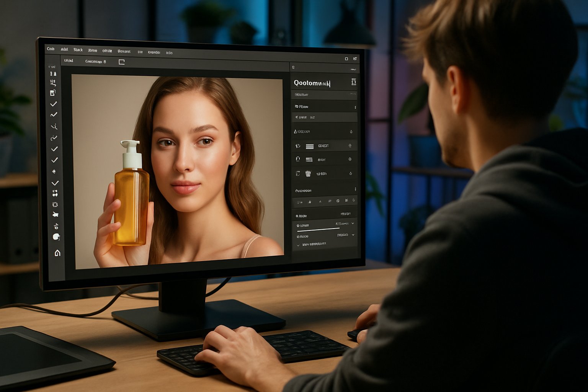The image size is (588, 392).
Task: Select the skincare bottle in the canvas image
Action: (130, 199)
